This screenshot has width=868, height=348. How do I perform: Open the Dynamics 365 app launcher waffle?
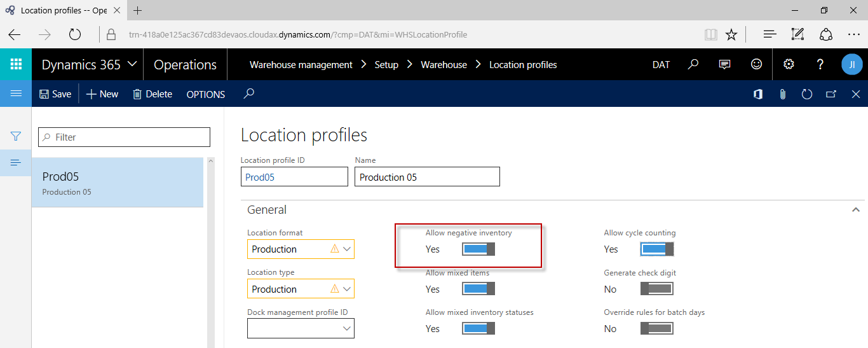tap(16, 64)
